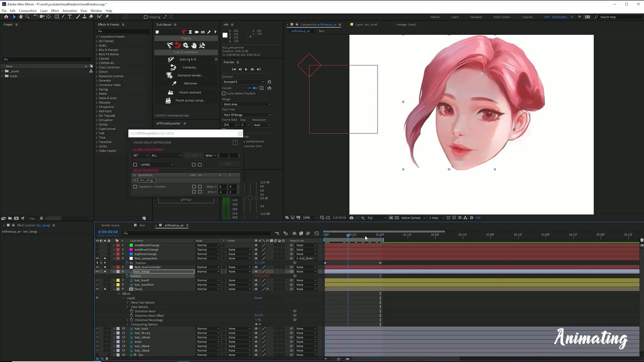
Task: Select the Rotation tool
Action: click(x=35, y=17)
